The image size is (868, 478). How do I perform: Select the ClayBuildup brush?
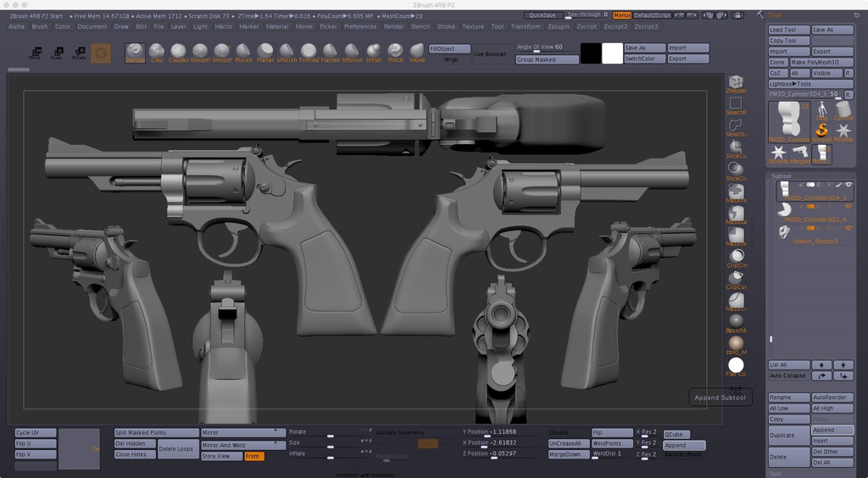point(178,53)
